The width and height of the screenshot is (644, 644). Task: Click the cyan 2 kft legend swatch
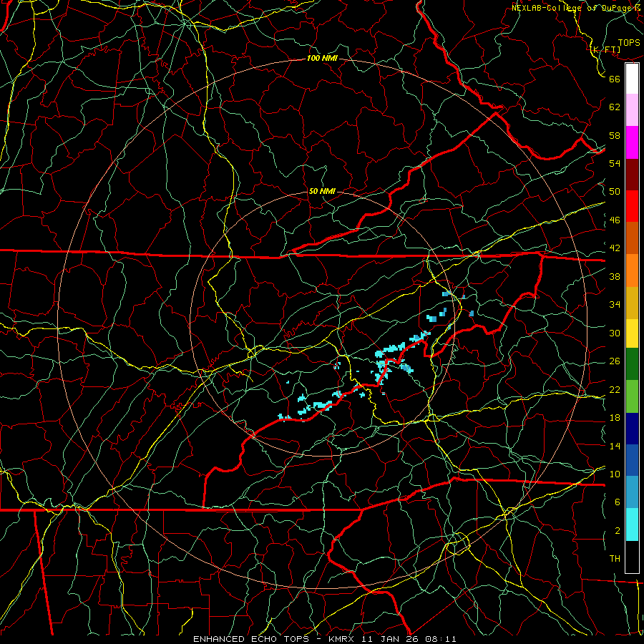[632, 525]
